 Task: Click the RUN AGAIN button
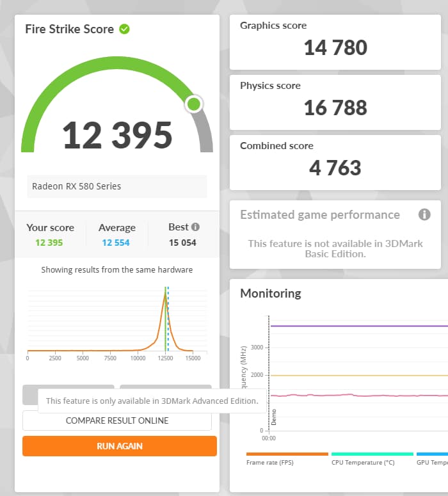pyautogui.click(x=120, y=446)
